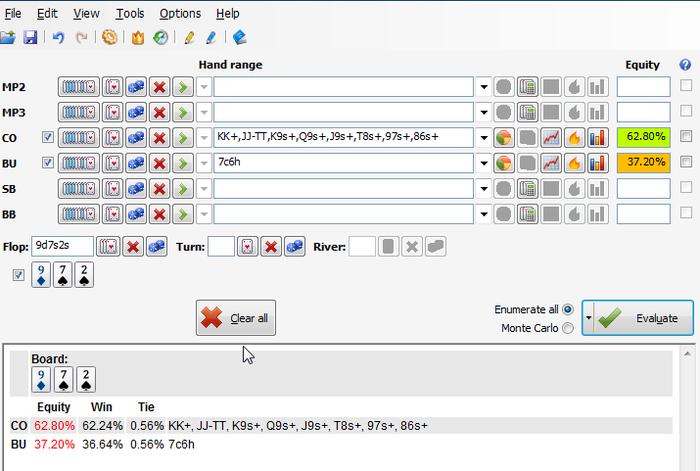Click the flame toolbar icon
The image size is (700, 471).
point(138,38)
